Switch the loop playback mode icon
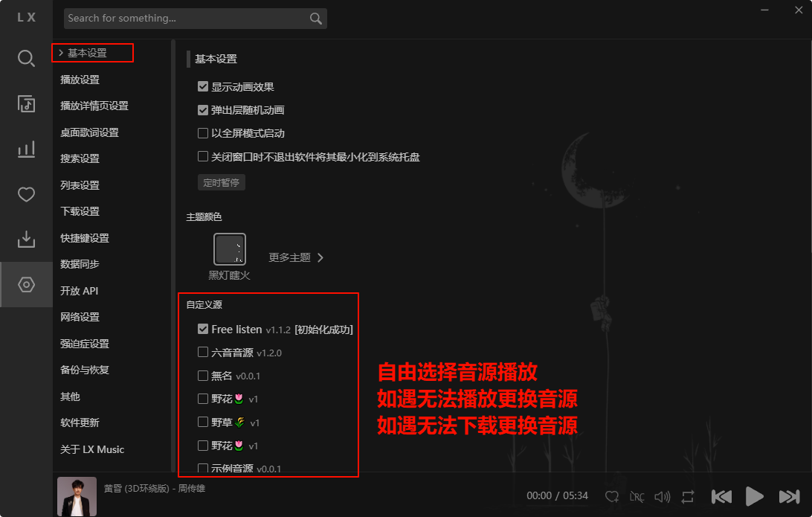This screenshot has width=812, height=517. tap(688, 497)
